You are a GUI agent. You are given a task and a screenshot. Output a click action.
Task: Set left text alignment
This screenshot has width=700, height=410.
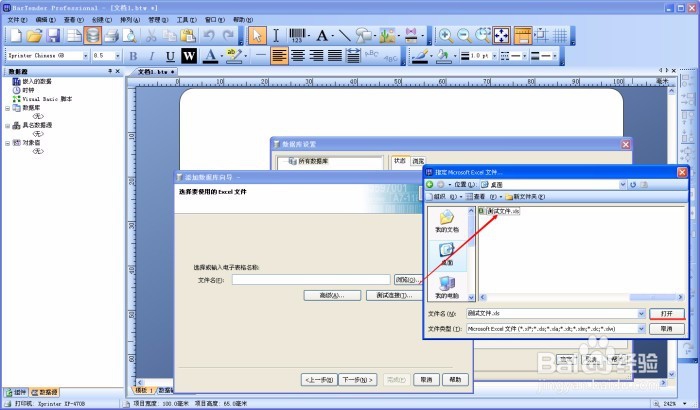pos(279,56)
